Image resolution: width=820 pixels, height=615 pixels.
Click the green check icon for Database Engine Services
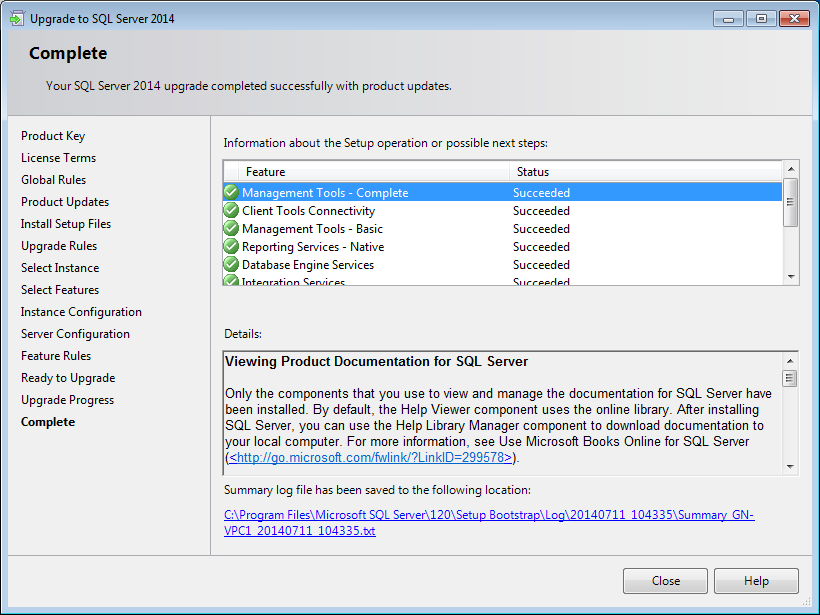click(231, 265)
